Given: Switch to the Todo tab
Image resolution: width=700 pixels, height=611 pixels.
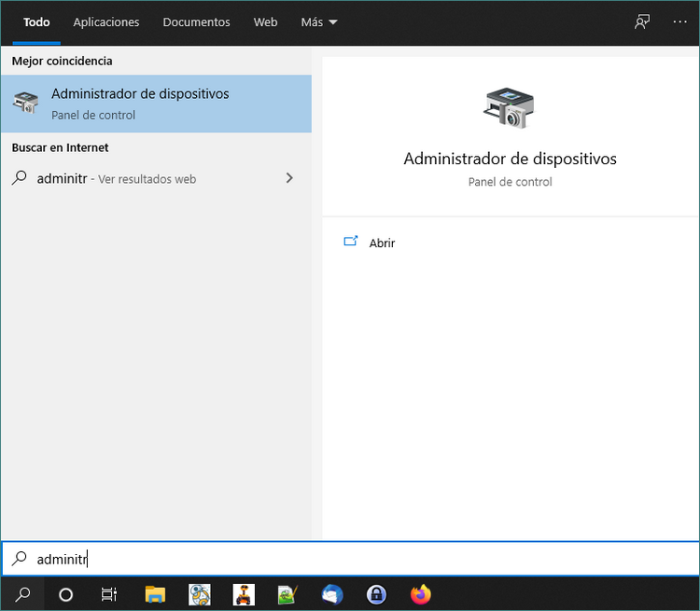Looking at the screenshot, I should (x=36, y=21).
